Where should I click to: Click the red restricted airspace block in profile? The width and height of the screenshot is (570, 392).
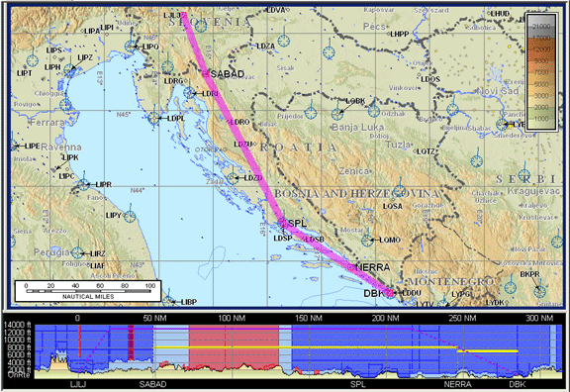pos(234,345)
